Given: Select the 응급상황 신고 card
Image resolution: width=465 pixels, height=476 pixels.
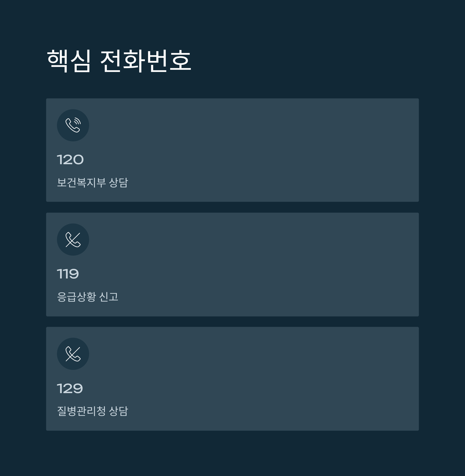Looking at the screenshot, I should [232, 264].
